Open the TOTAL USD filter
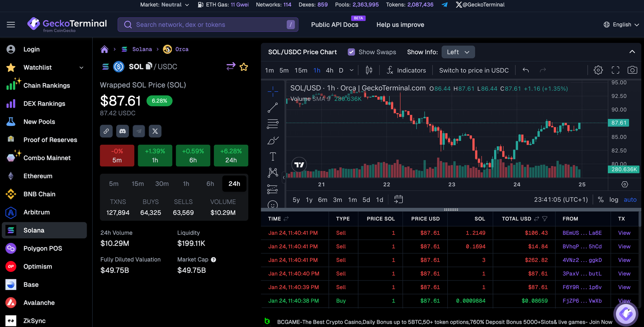 pyautogui.click(x=545, y=219)
